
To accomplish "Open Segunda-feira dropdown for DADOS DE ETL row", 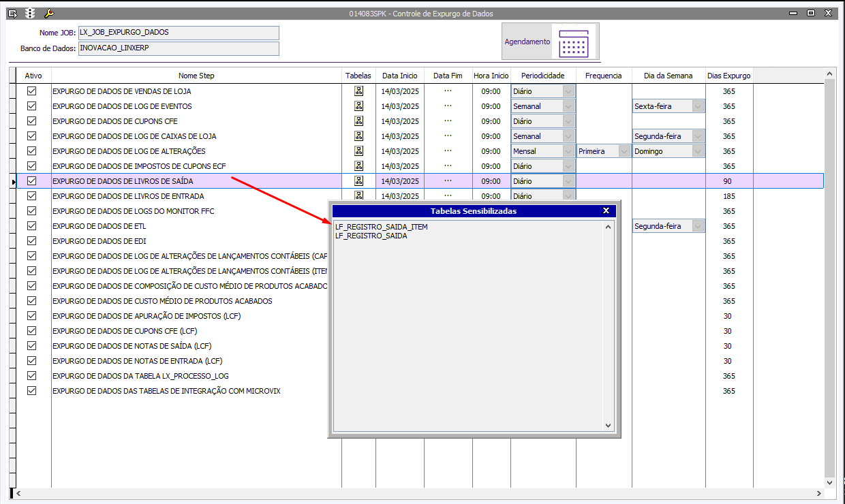I will coord(698,226).
